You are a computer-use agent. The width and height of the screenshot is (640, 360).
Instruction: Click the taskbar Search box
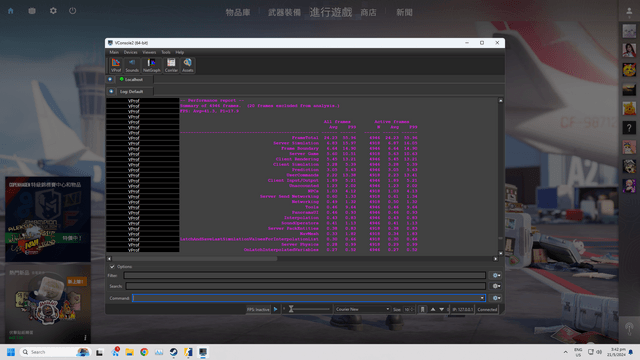tap(55, 352)
